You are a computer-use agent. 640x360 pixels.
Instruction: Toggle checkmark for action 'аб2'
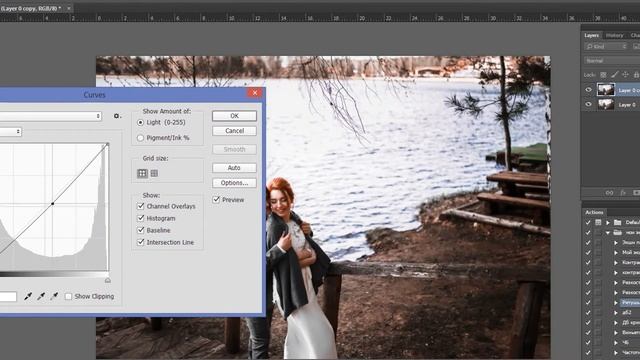588,313
